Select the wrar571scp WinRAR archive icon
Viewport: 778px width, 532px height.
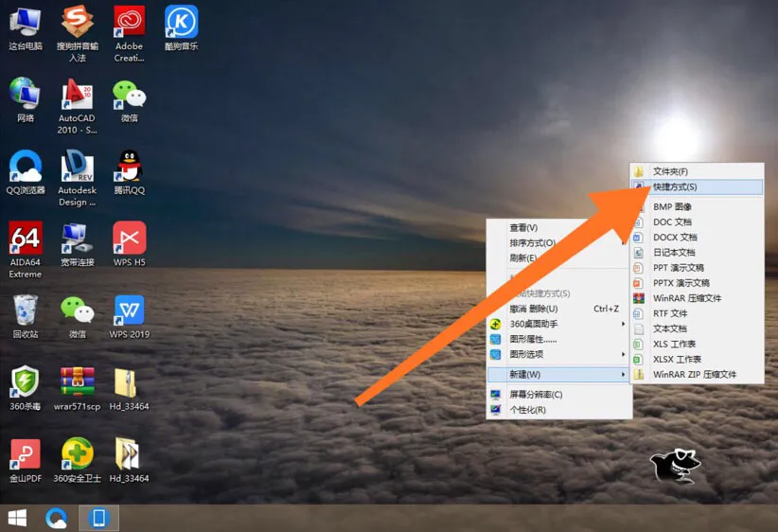[77, 389]
